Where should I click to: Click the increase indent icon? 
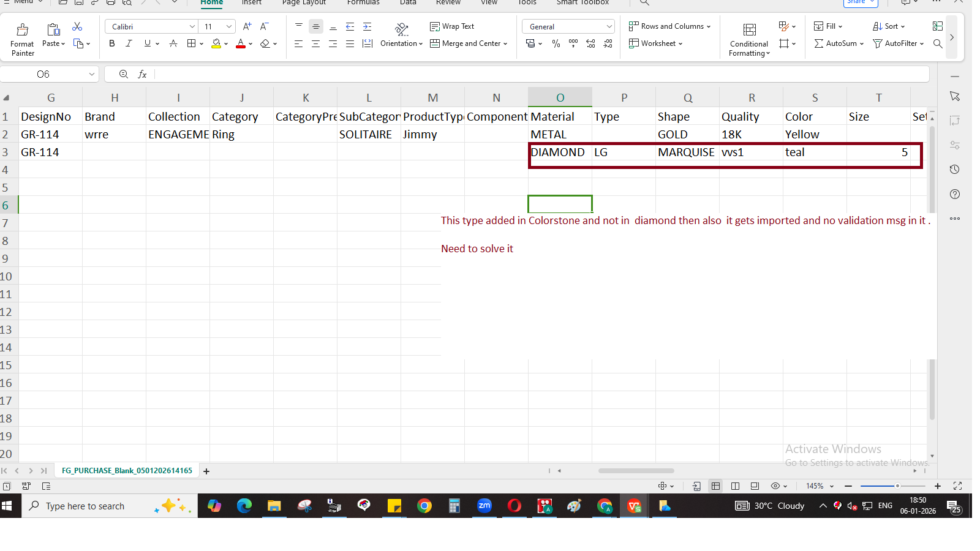tap(367, 26)
